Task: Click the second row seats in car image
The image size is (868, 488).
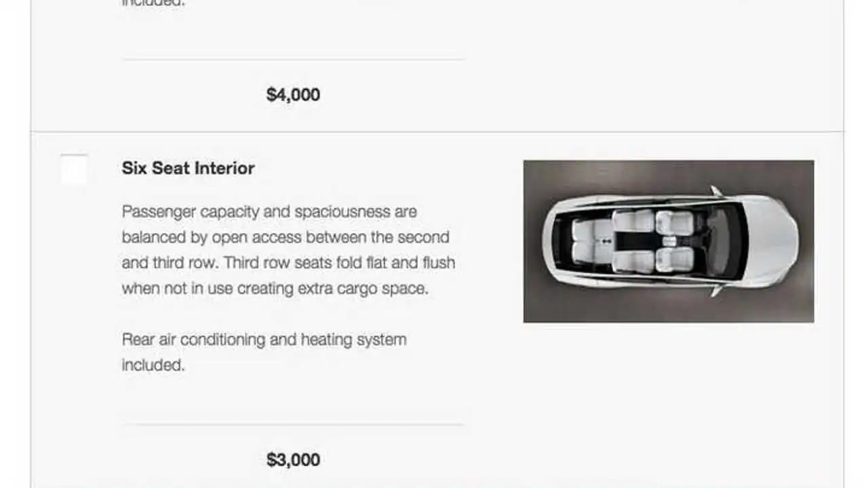Action: (633, 241)
